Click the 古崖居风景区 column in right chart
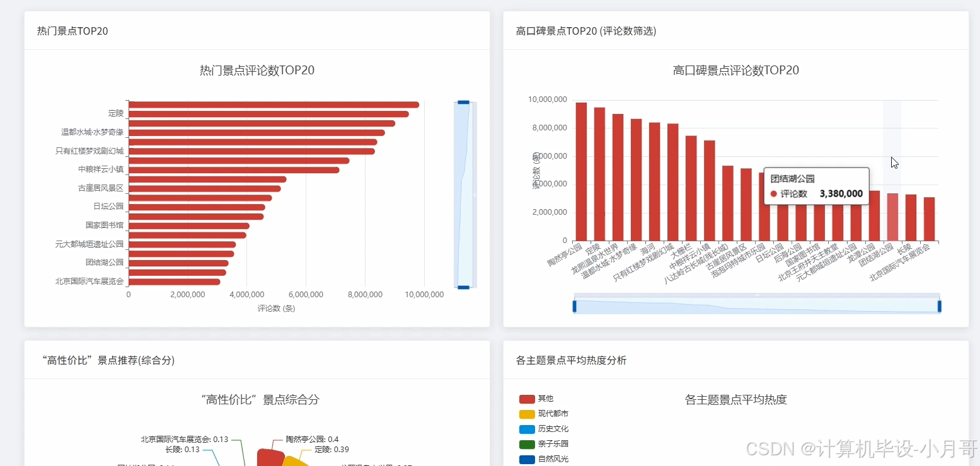The height and width of the screenshot is (466, 980). pos(746,205)
